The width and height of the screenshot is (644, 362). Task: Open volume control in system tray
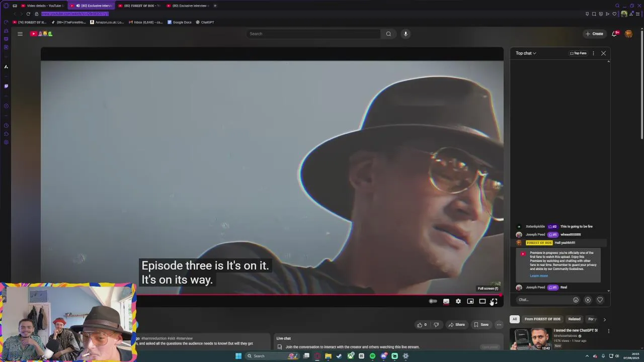tap(617, 356)
